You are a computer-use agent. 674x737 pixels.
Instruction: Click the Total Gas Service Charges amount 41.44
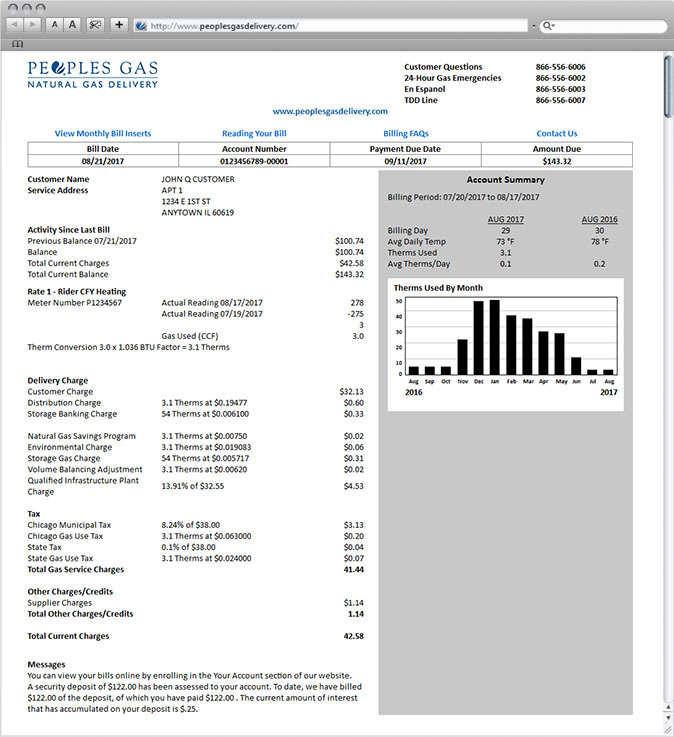pos(353,570)
